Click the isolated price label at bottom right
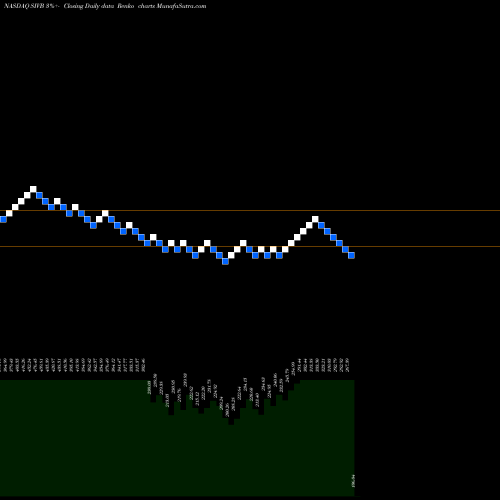The height and width of the screenshot is (500, 500). [x=353, y=481]
